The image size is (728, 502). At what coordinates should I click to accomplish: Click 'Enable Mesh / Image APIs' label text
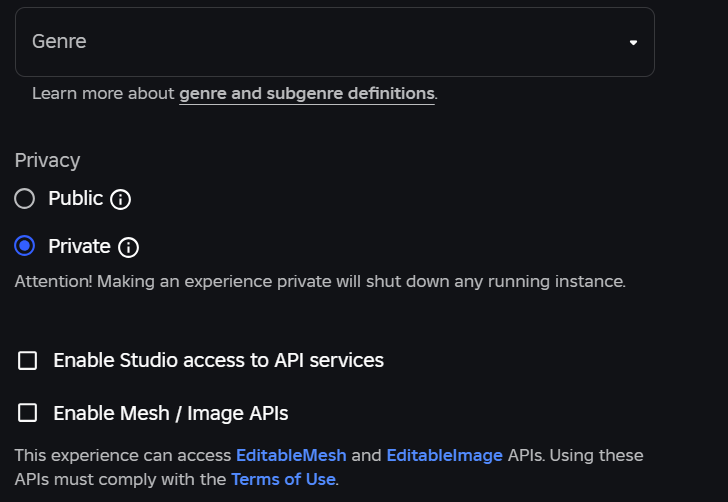pos(170,412)
